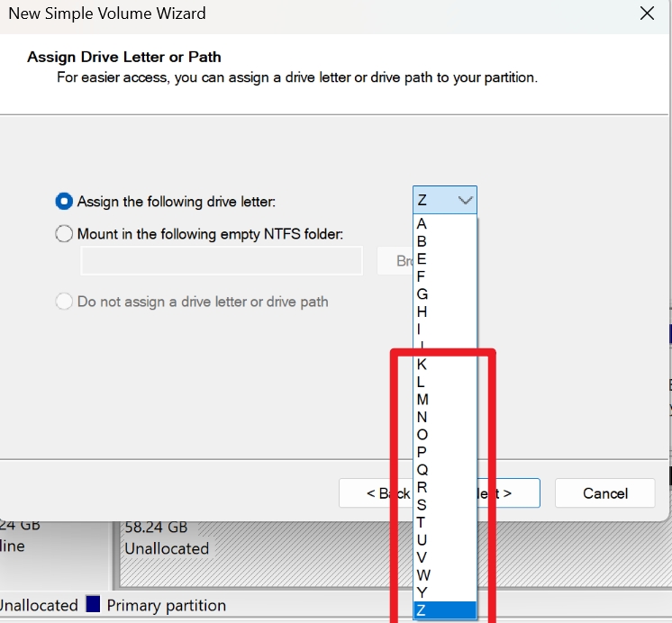The height and width of the screenshot is (623, 672).
Task: Choose "Do not assign a drive letter" option
Action: (x=64, y=302)
